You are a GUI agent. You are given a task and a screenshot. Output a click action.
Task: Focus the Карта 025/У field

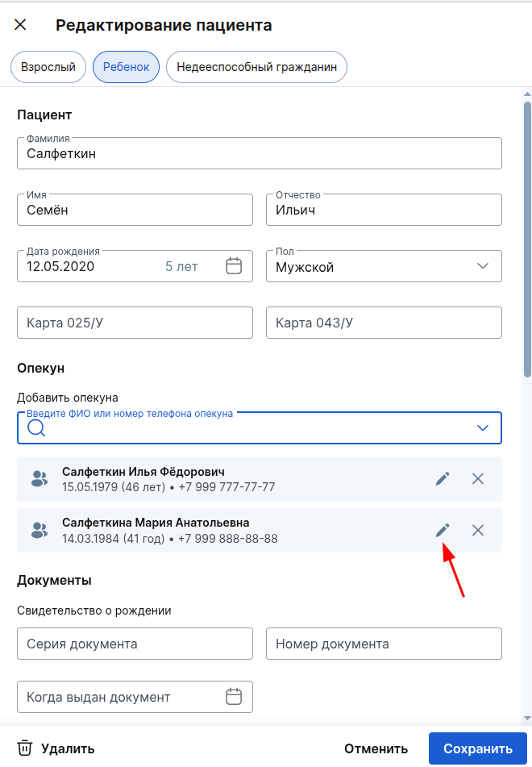point(135,323)
